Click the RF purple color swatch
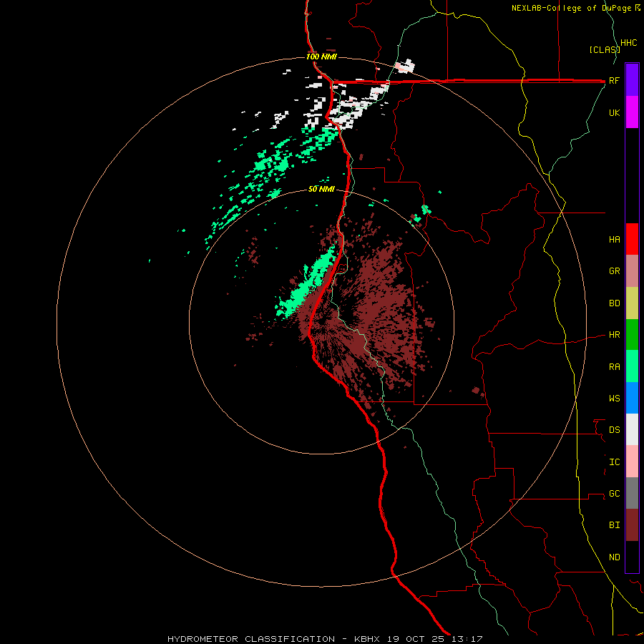The height and width of the screenshot is (644, 644). [x=632, y=80]
